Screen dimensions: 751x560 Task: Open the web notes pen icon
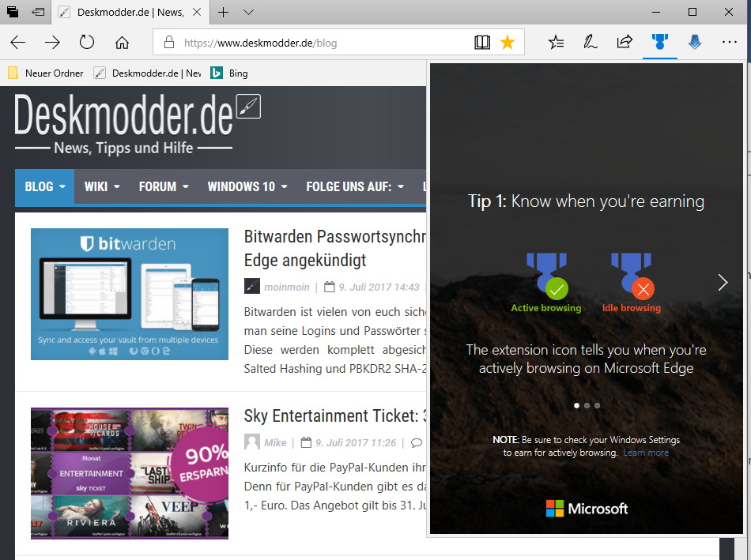[590, 43]
